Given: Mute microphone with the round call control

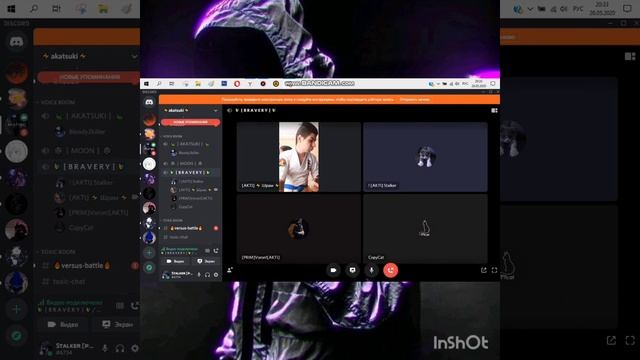Looking at the screenshot, I should (371, 270).
